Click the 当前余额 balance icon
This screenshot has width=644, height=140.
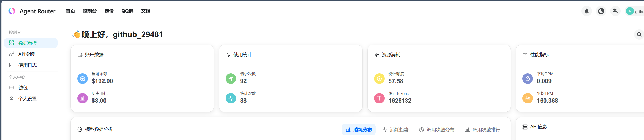tap(83, 79)
